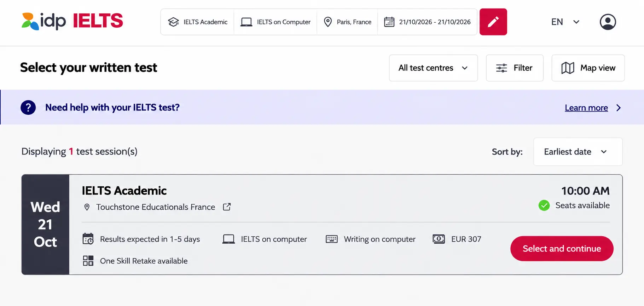Open the Touchstone Educationals France centre link
The height and width of the screenshot is (306, 644).
(x=156, y=207)
